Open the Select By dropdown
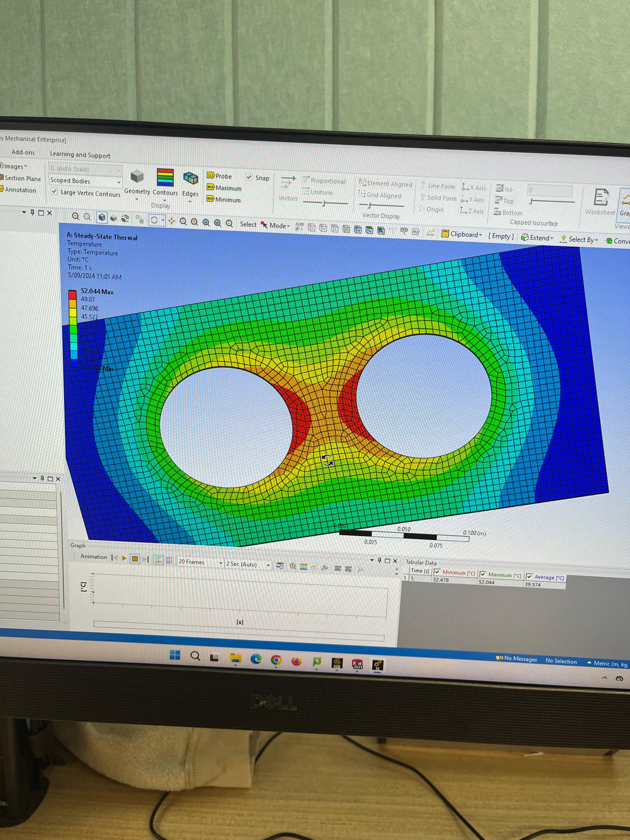This screenshot has height=840, width=630. [x=579, y=239]
